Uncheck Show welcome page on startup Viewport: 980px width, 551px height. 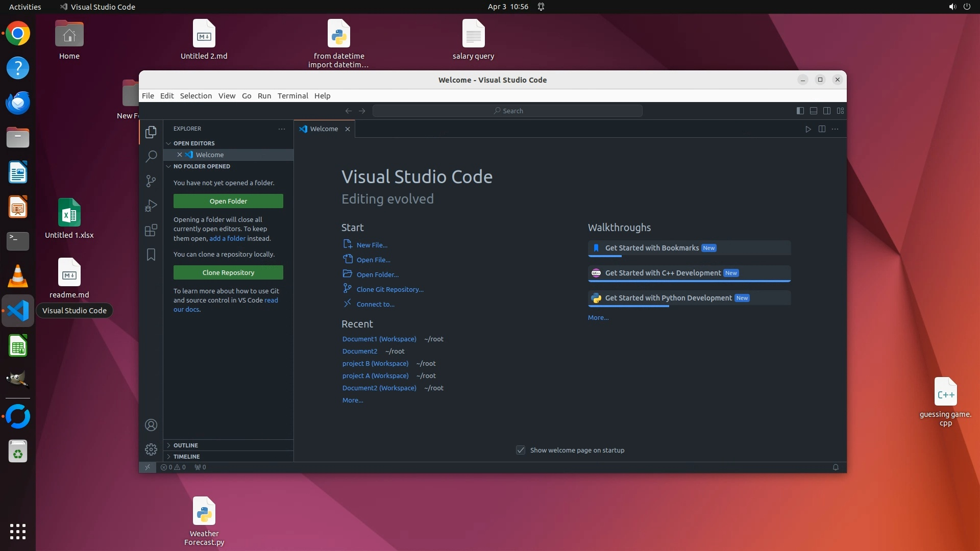click(x=521, y=450)
